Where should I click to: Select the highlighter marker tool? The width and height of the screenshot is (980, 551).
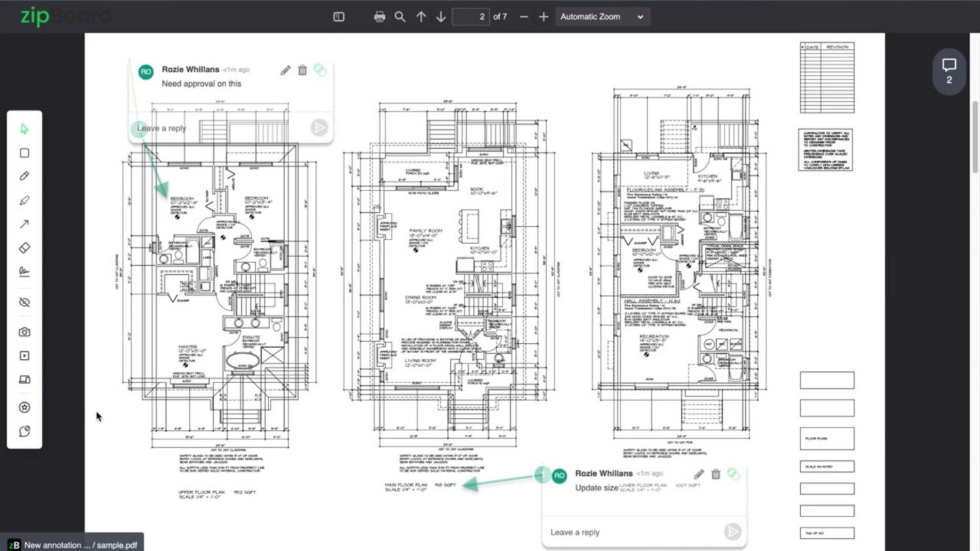coord(24,200)
